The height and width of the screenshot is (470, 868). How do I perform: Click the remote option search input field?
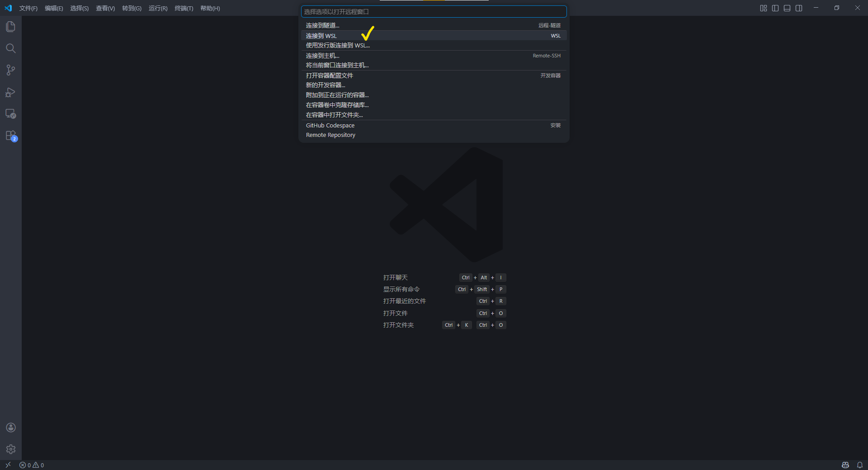pyautogui.click(x=433, y=12)
